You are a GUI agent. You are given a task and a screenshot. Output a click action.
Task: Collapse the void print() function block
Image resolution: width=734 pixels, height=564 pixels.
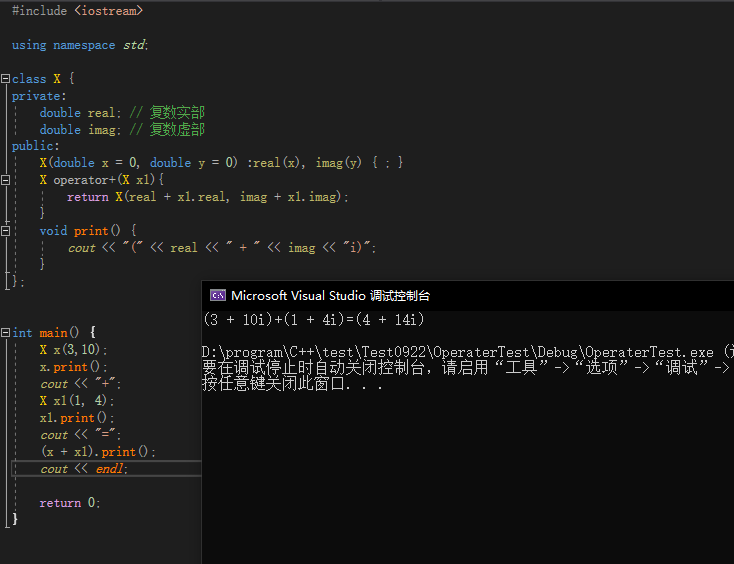[x=6, y=231]
